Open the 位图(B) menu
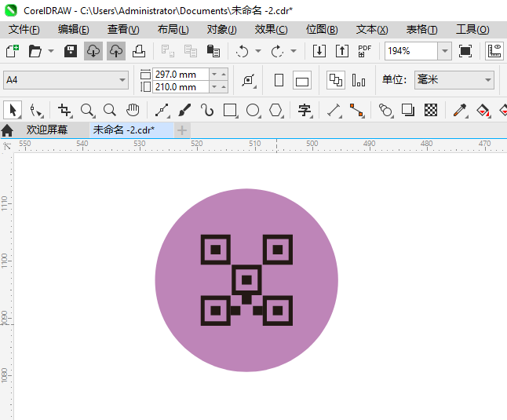Image resolution: width=507 pixels, height=420 pixels. pyautogui.click(x=322, y=29)
